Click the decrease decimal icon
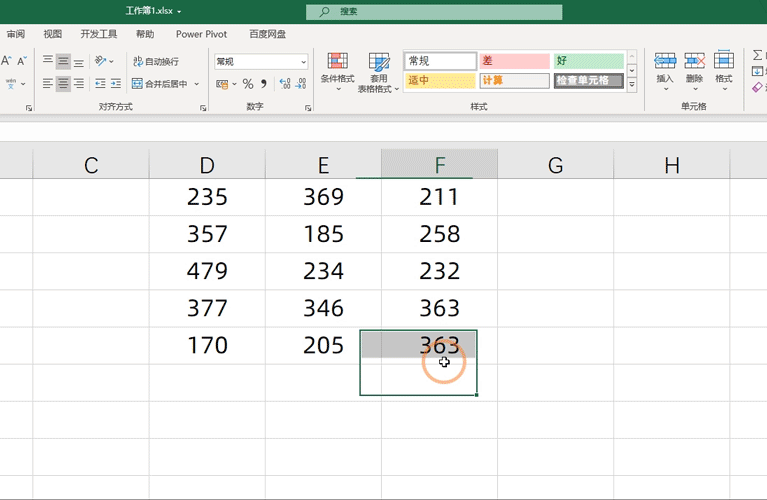767x500 pixels. coord(301,84)
